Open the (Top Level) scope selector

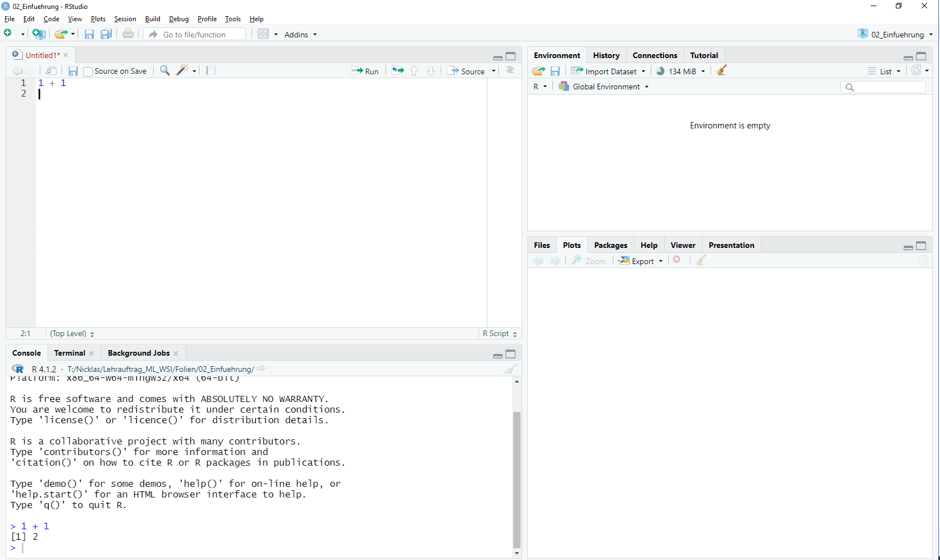pos(72,333)
